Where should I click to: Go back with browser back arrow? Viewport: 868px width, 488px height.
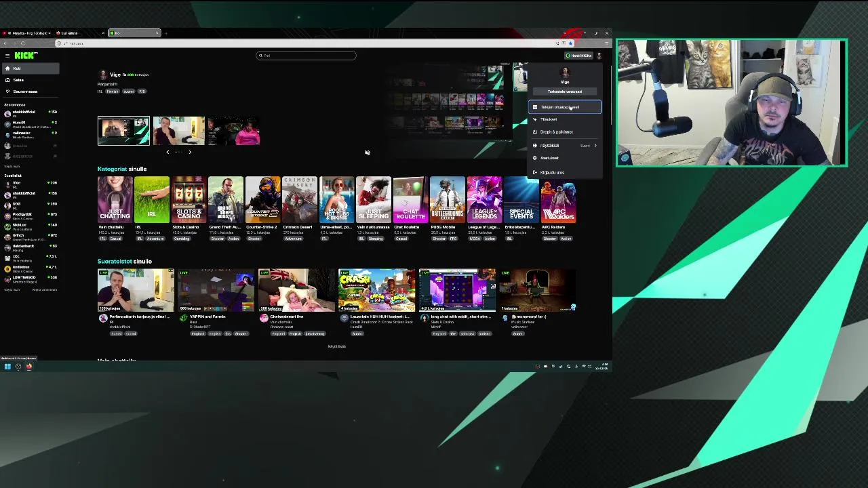[5, 43]
